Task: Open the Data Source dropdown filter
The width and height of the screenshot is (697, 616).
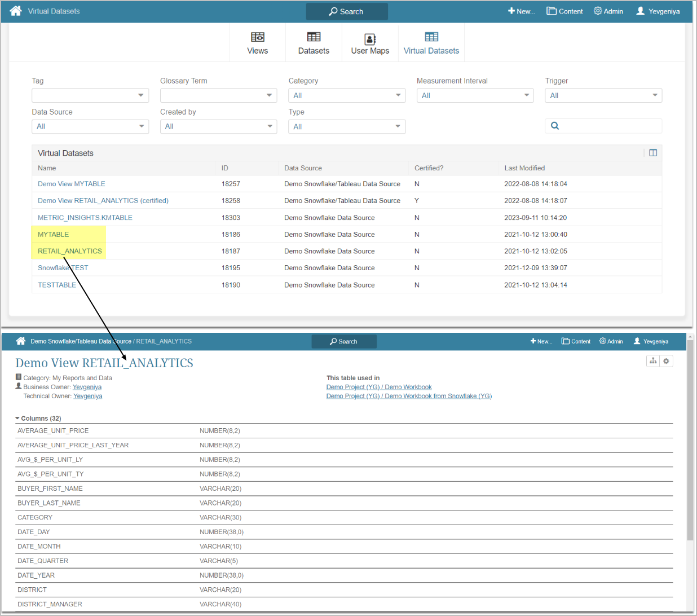Action: click(90, 126)
